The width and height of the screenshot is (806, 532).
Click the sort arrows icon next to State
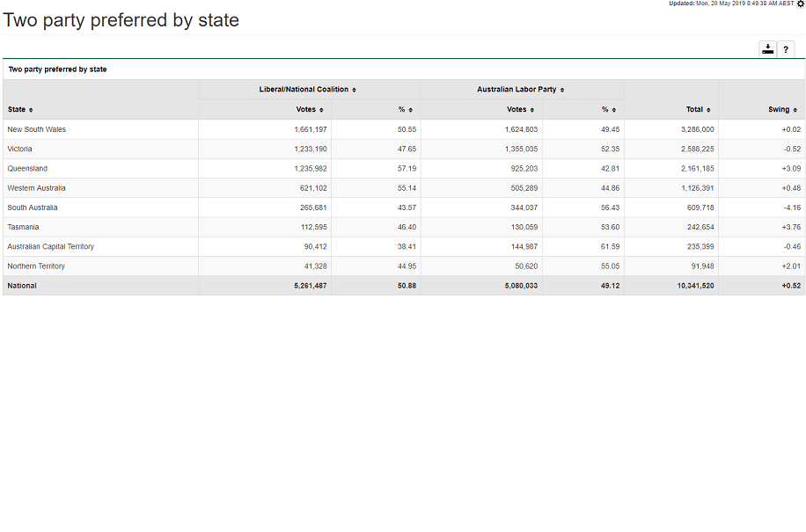click(31, 110)
